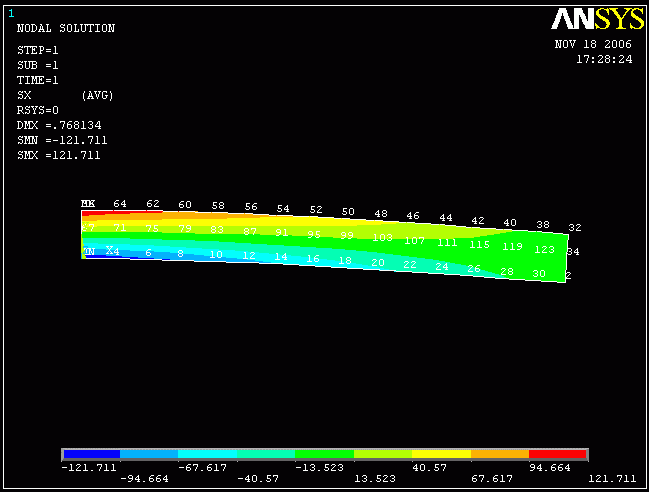Click the SMN =-121.711 value text
Screen dimensions: 649x492
click(x=62, y=140)
